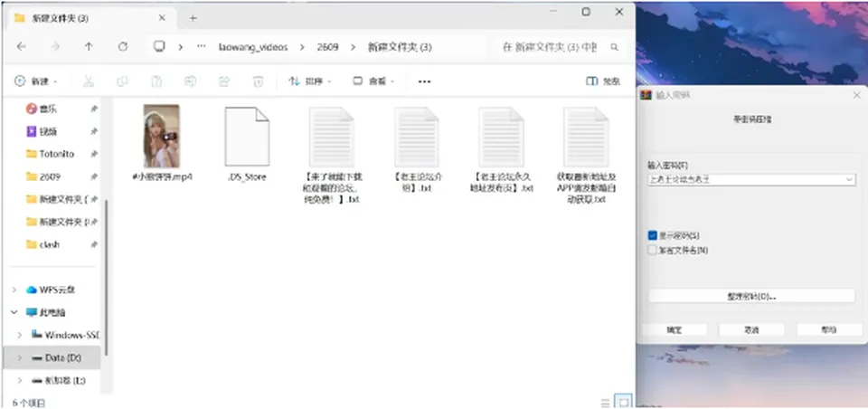Click the navigation pane scrollbar
868x409 pixels.
[107, 277]
